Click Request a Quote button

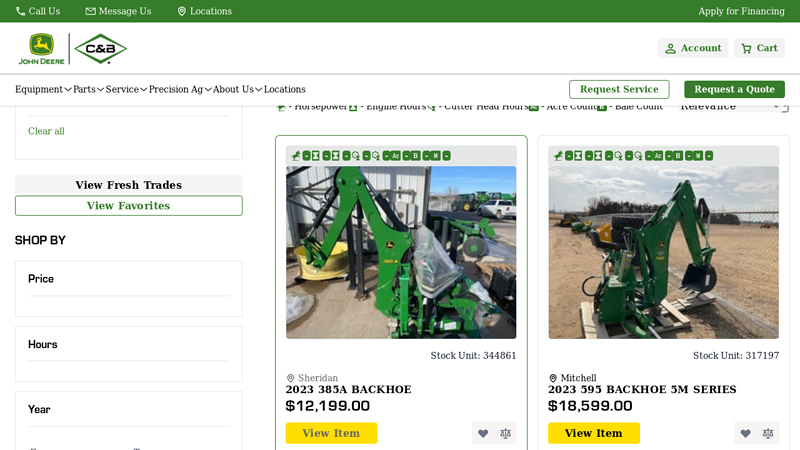734,89
